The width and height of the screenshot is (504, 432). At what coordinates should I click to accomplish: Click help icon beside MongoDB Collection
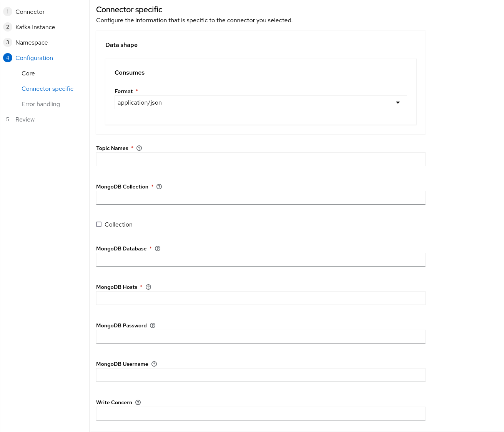[159, 187]
